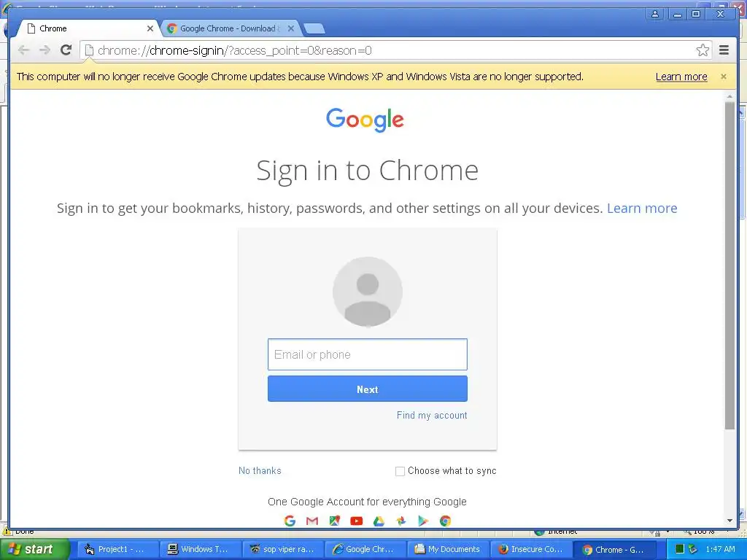Click the page icon in the address bar
The image size is (747, 560).
pyautogui.click(x=89, y=50)
